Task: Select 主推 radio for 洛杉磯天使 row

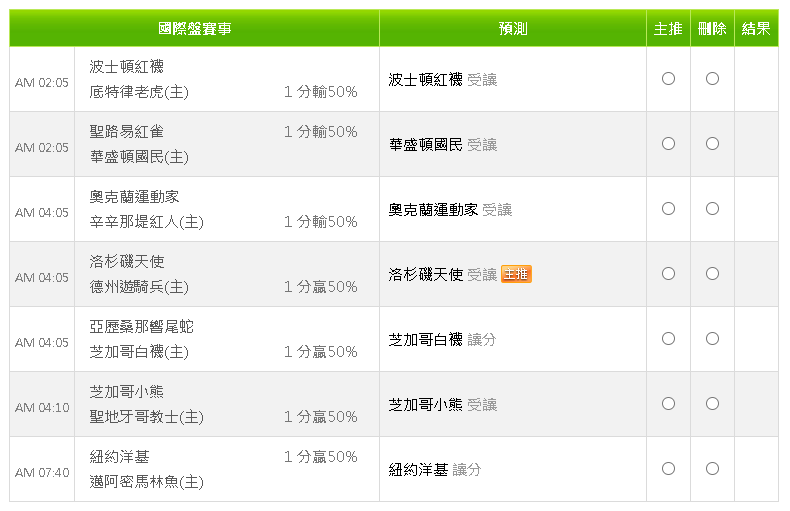Action: click(x=668, y=274)
